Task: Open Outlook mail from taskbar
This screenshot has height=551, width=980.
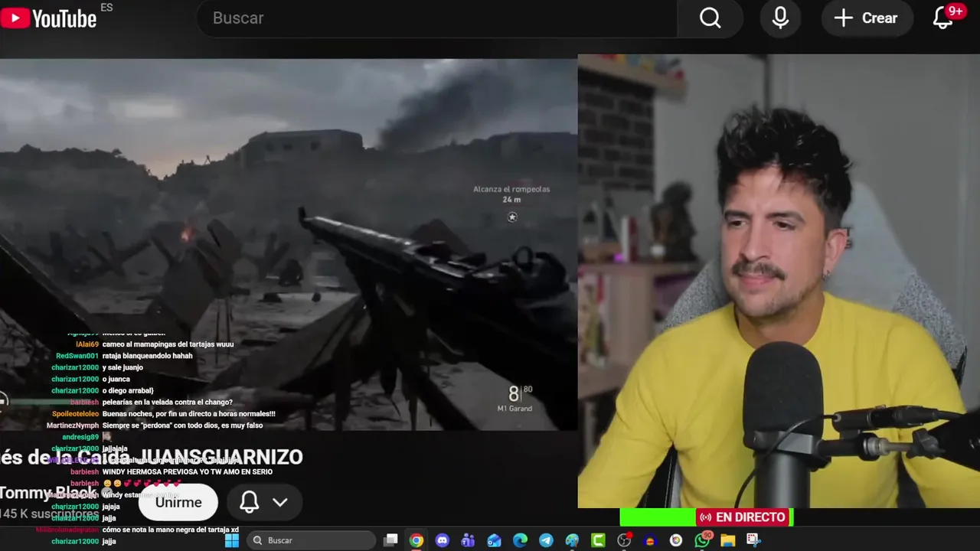Action: pos(494,540)
